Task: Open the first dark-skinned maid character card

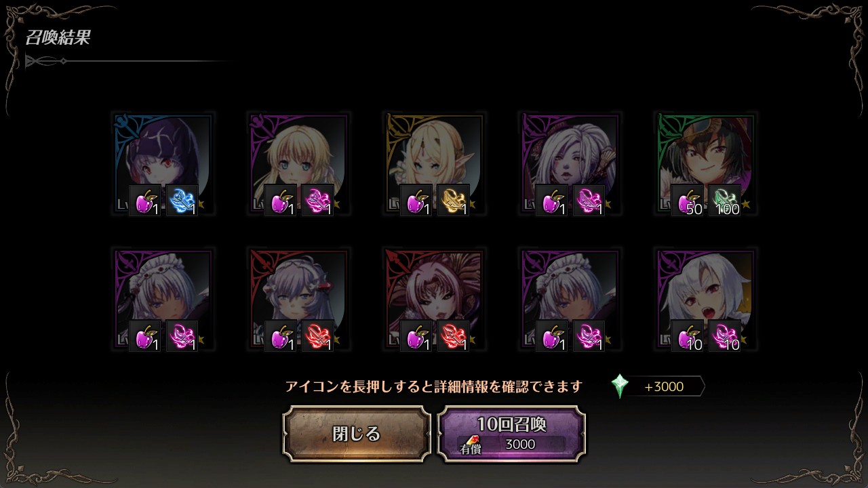Action: click(163, 299)
